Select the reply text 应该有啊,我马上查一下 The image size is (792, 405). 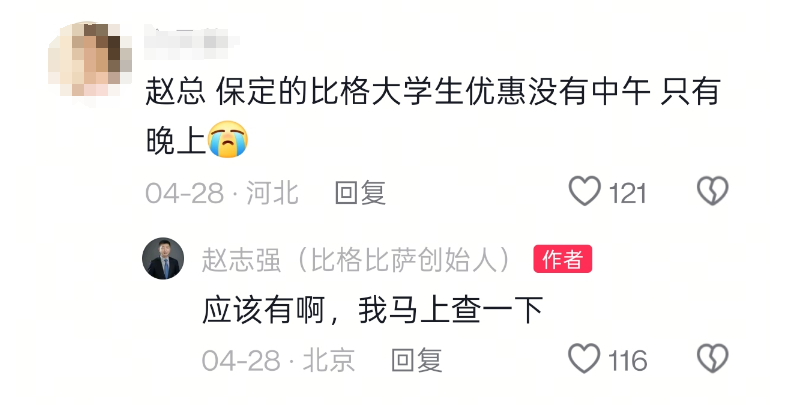[x=373, y=310]
